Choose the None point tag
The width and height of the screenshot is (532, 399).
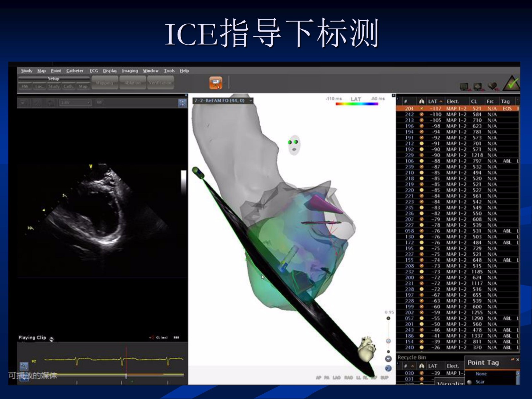point(481,374)
